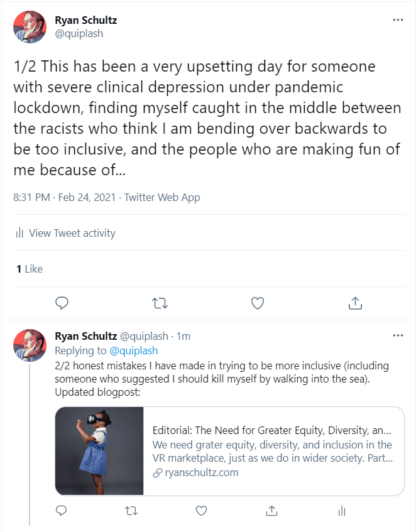Show the 1 Like list

click(x=30, y=269)
